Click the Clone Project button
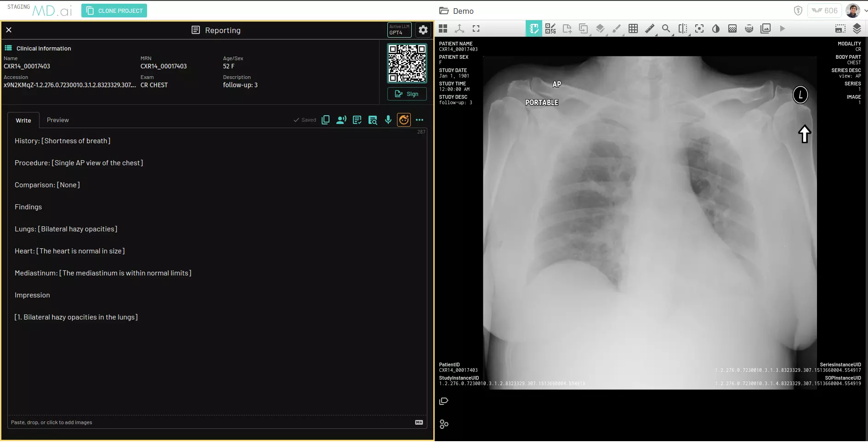 (114, 10)
